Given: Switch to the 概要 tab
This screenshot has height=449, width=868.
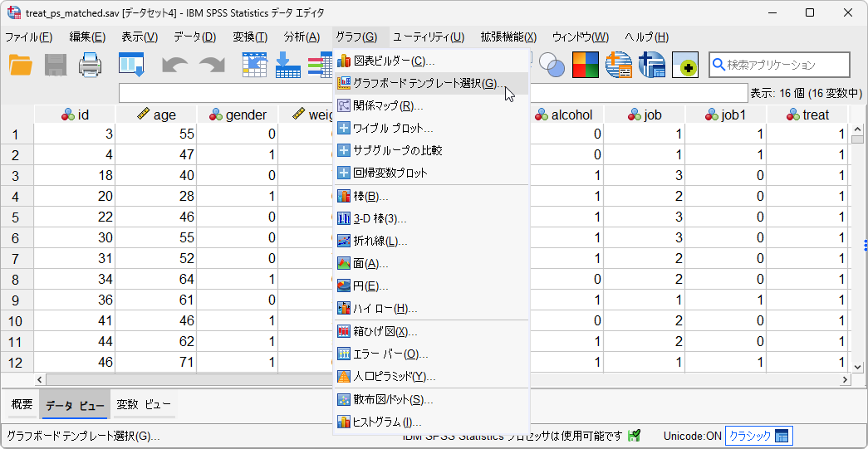Looking at the screenshot, I should point(22,405).
